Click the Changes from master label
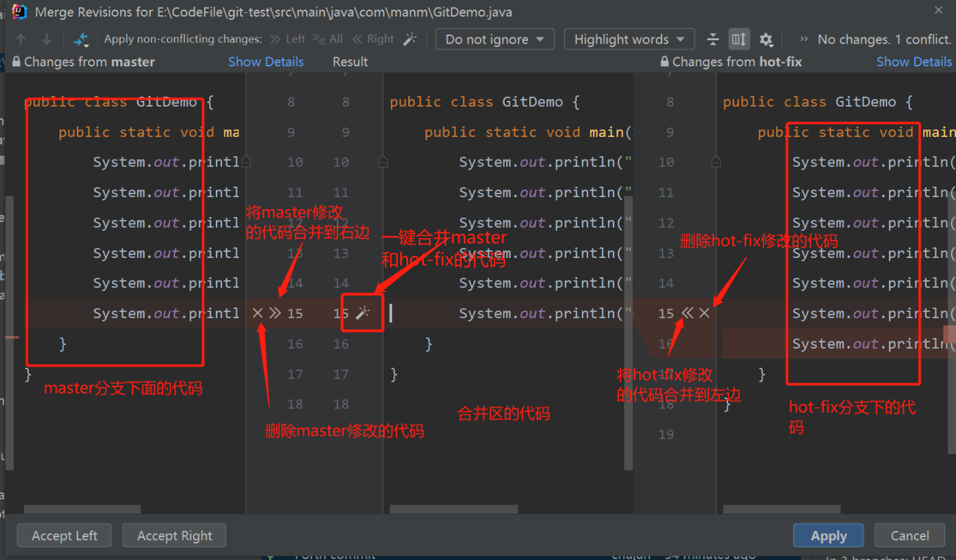 (x=89, y=62)
